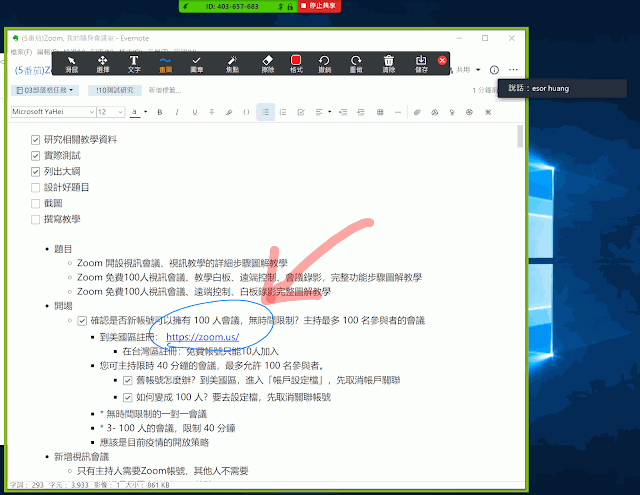This screenshot has height=495, width=640.
Task: Open the https://zoom.us/ link
Action: (x=202, y=337)
